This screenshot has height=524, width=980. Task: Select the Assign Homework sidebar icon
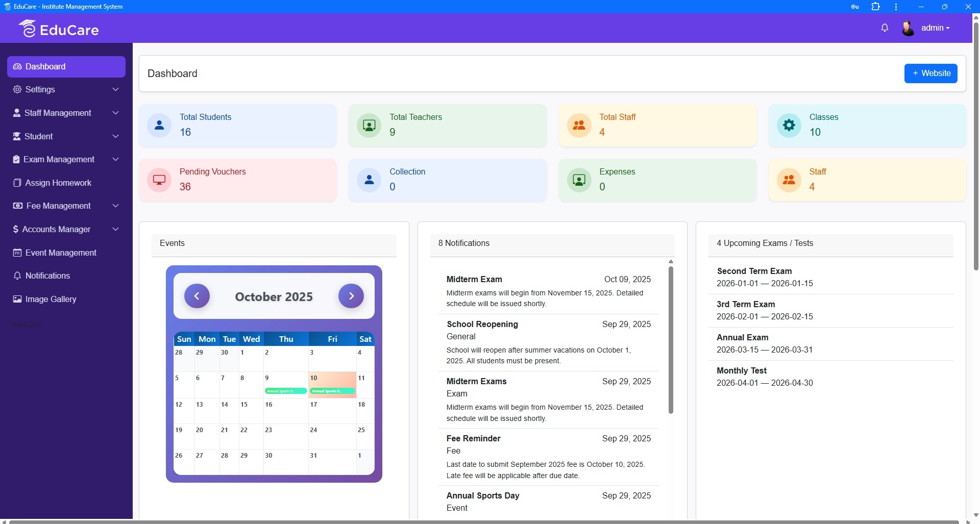pos(17,183)
